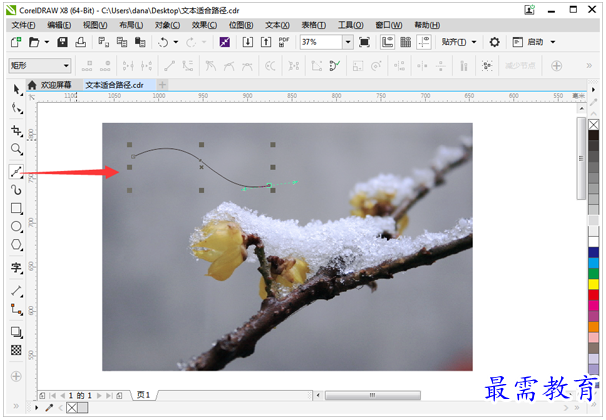Pick the yellow swatch in color palette
606x420 pixels.
[x=594, y=284]
